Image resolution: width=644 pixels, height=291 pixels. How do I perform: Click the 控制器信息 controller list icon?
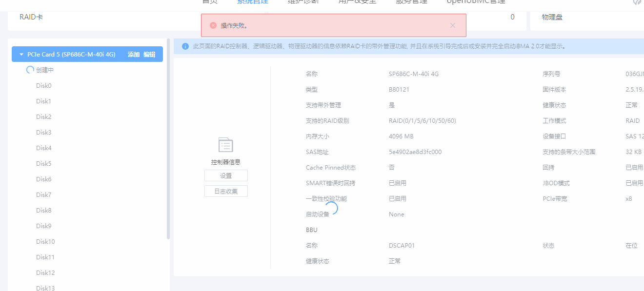click(x=225, y=145)
